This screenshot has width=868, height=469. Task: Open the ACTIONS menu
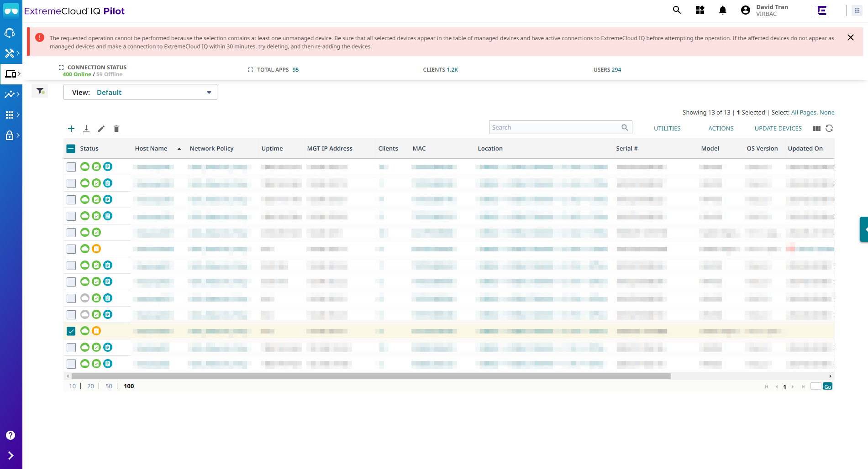pyautogui.click(x=721, y=129)
